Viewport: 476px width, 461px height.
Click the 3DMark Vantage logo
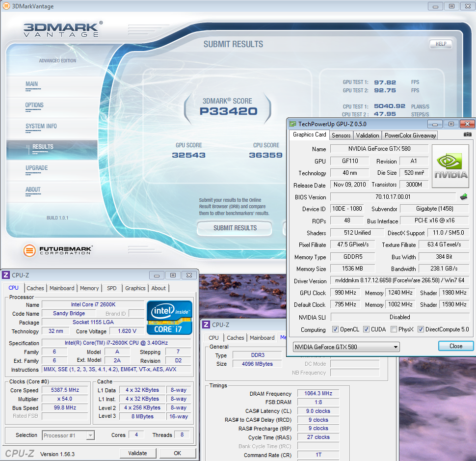point(63,29)
